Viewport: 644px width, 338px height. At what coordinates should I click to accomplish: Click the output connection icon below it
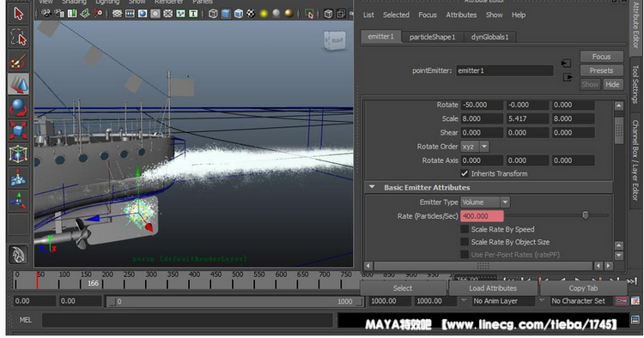(x=568, y=77)
